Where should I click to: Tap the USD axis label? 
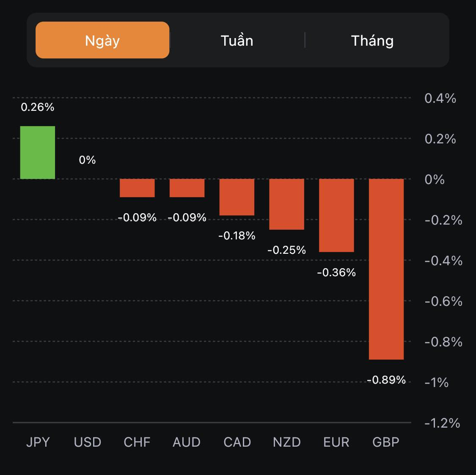(88, 442)
